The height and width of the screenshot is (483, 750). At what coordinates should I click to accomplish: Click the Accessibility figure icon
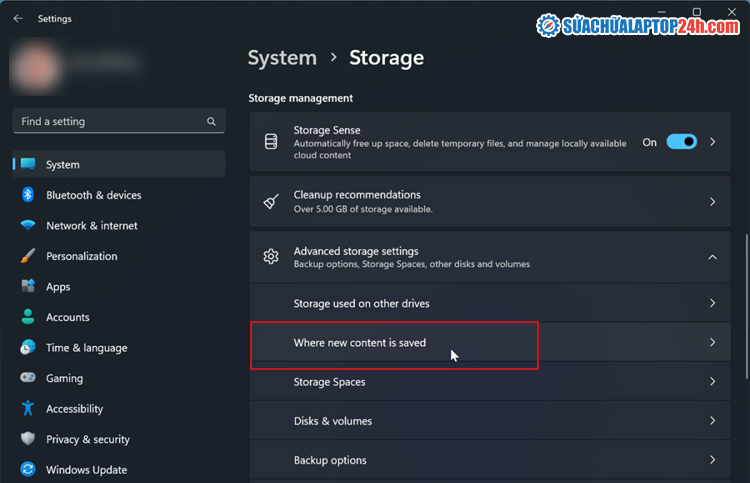click(x=28, y=409)
